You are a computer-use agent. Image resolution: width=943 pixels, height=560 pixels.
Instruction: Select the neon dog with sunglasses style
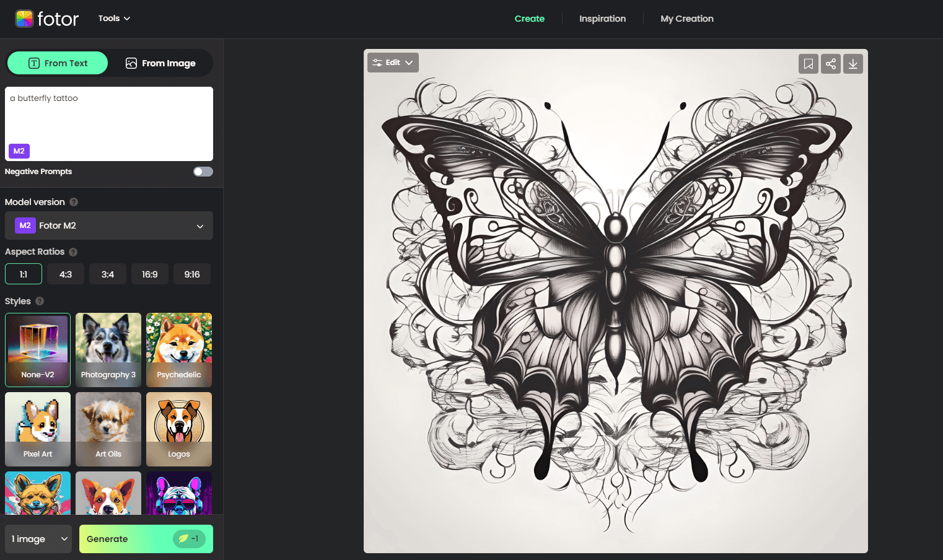click(x=179, y=493)
